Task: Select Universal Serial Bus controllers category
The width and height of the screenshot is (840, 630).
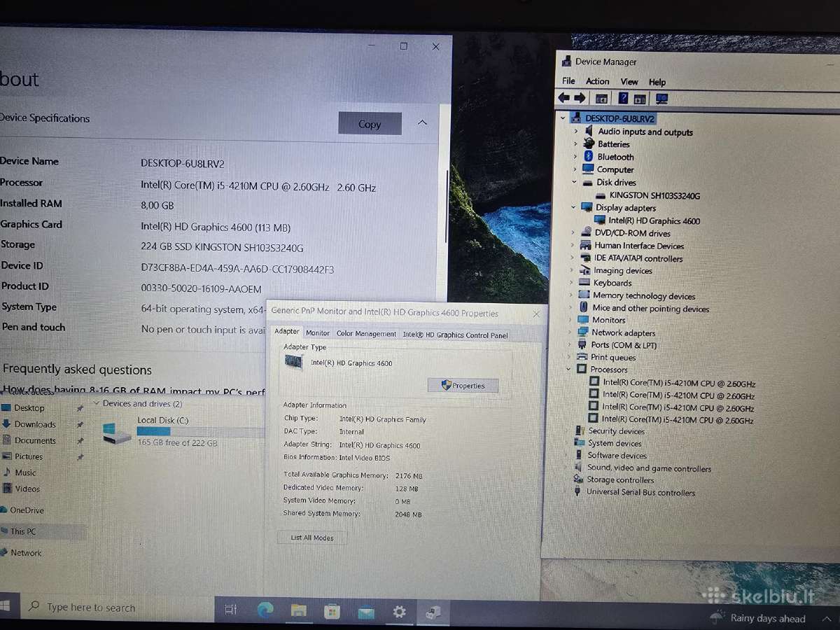Action: 640,492
